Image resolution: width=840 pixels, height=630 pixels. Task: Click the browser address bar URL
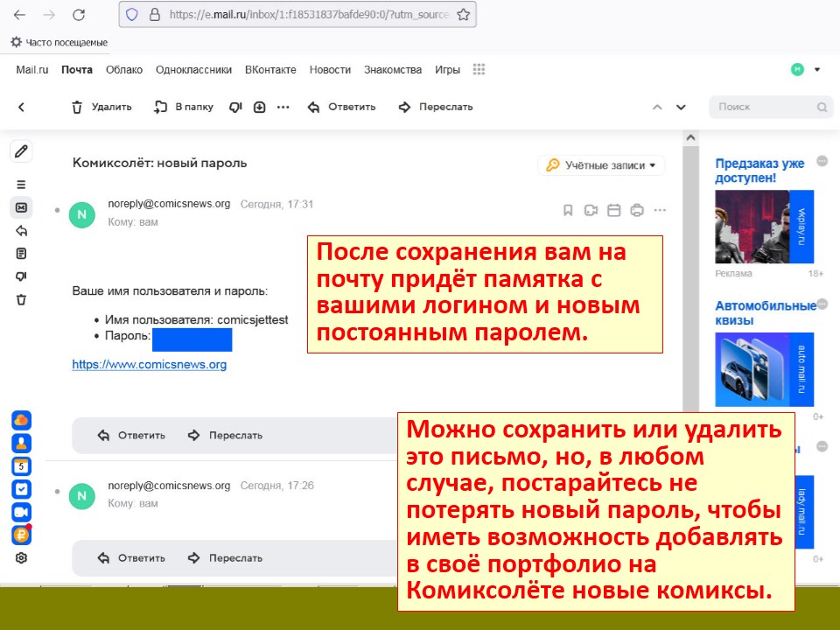tap(309, 15)
